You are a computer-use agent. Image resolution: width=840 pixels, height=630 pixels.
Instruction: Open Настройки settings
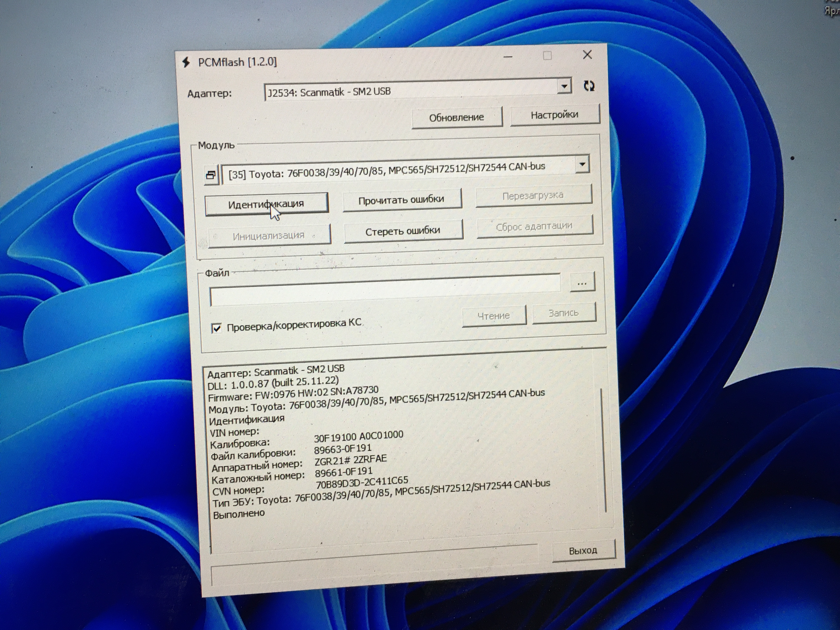554,115
